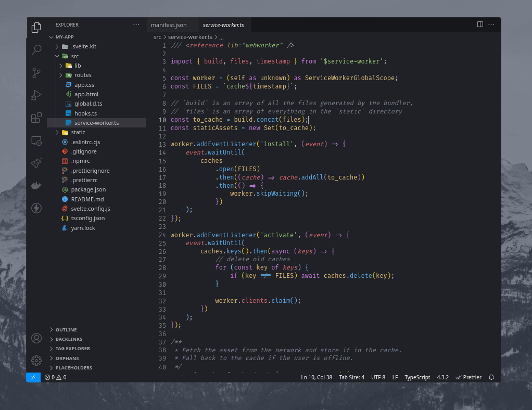Open the Remote Explorer view
532x410 pixels.
tap(36, 140)
